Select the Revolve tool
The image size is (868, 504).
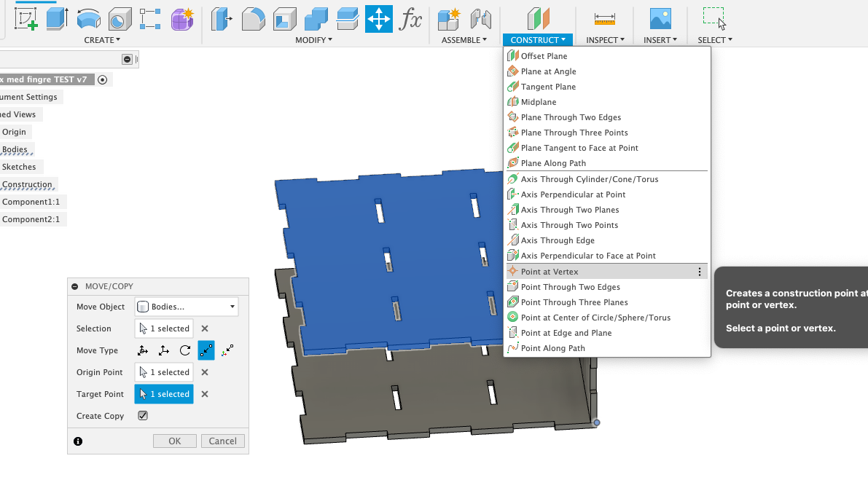(x=89, y=17)
